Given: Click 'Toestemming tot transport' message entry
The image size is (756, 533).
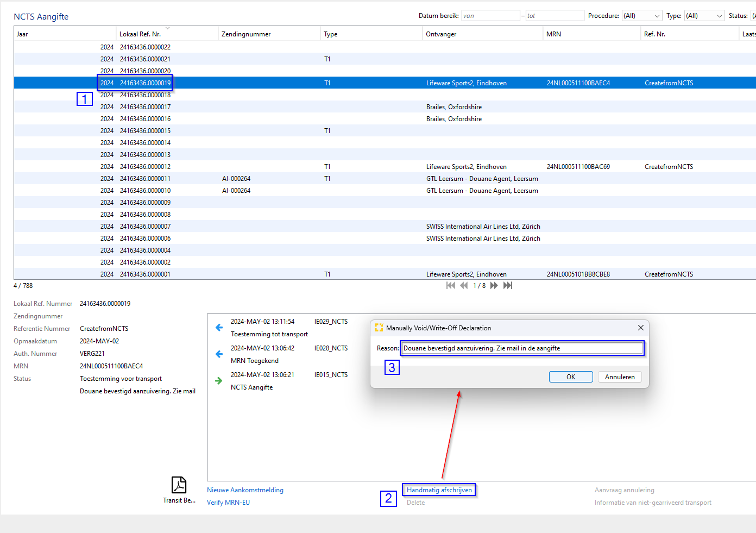Looking at the screenshot, I should coord(269,334).
